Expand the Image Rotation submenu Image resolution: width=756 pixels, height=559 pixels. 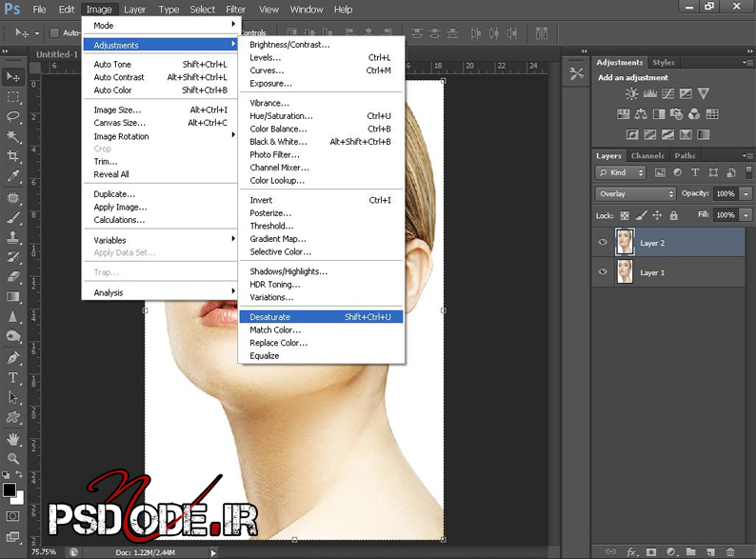click(x=160, y=136)
